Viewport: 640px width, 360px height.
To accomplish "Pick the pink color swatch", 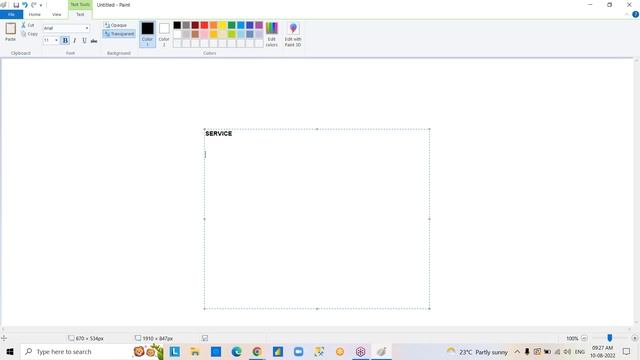I will 204,34.
